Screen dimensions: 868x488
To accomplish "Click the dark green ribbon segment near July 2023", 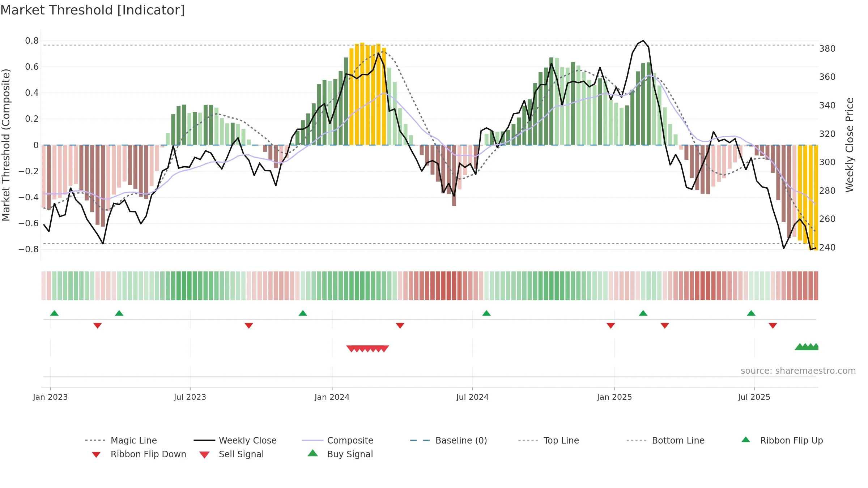I will pos(189,286).
